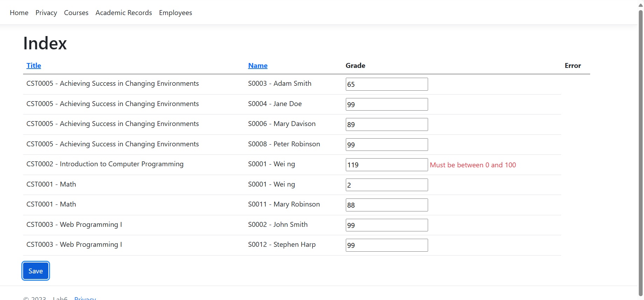Go to the Privacy page in navbar
Viewport: 644px width, 300px height.
pyautogui.click(x=46, y=13)
